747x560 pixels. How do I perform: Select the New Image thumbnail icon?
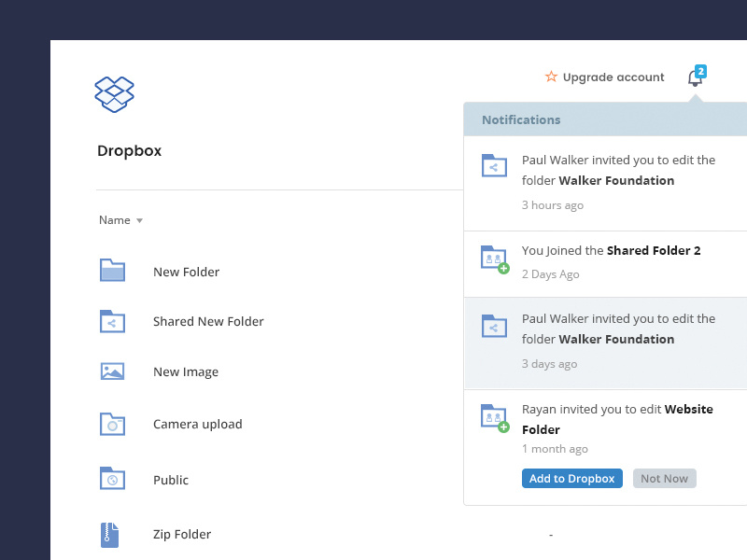pos(112,371)
